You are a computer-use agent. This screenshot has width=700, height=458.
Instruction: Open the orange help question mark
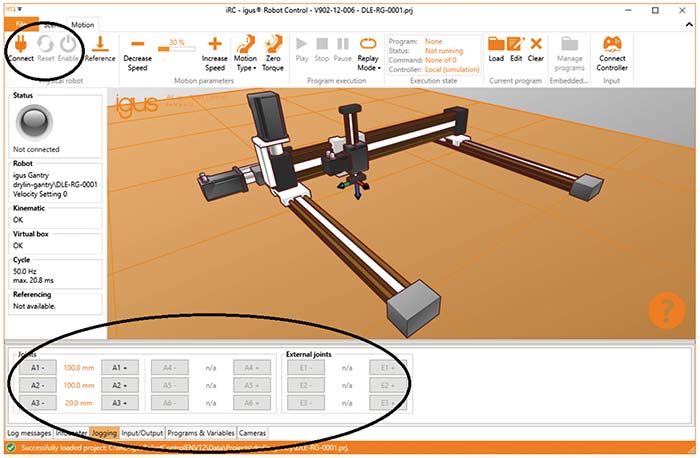[x=667, y=310]
